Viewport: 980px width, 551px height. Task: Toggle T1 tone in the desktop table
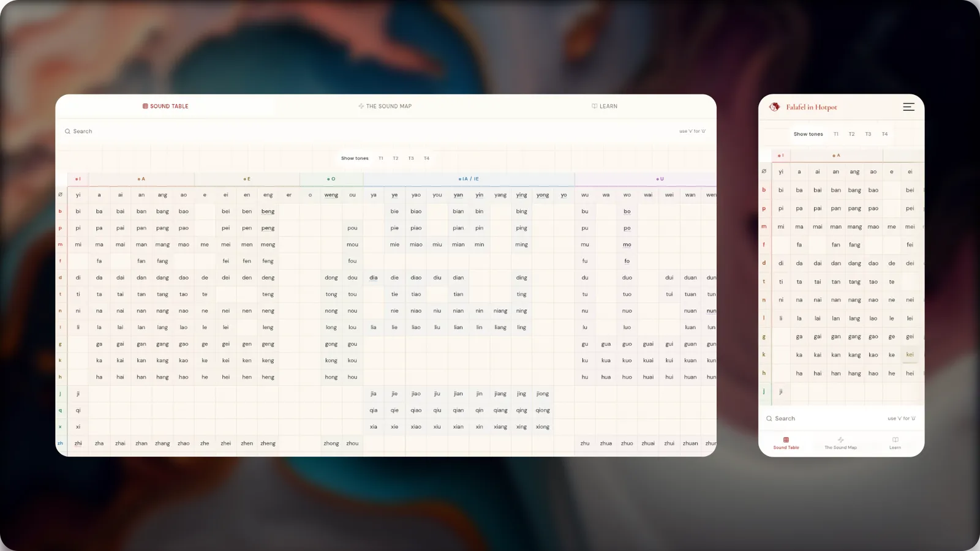click(380, 159)
